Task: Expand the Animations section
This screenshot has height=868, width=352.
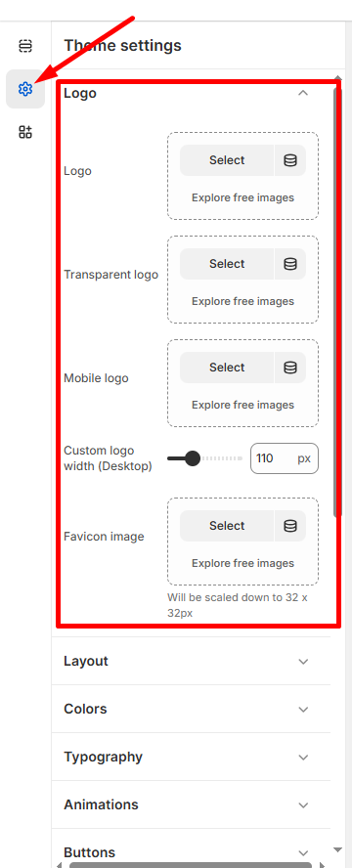Action: (x=191, y=804)
